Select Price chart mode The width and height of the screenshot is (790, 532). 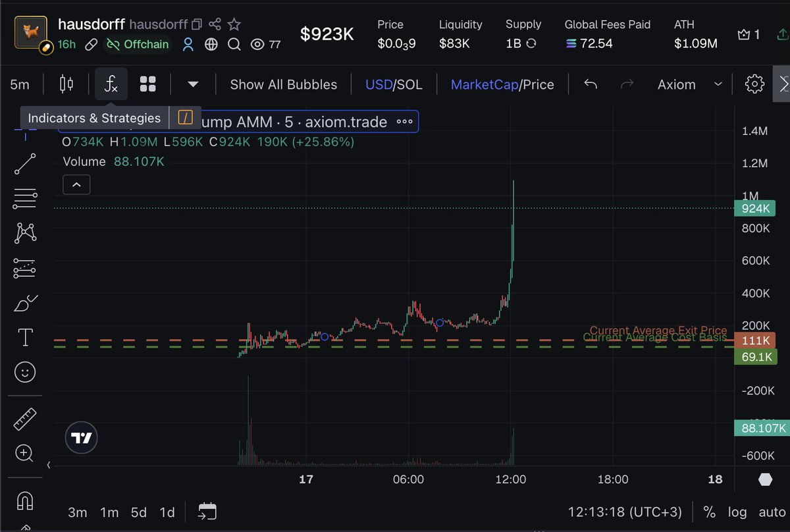[538, 84]
